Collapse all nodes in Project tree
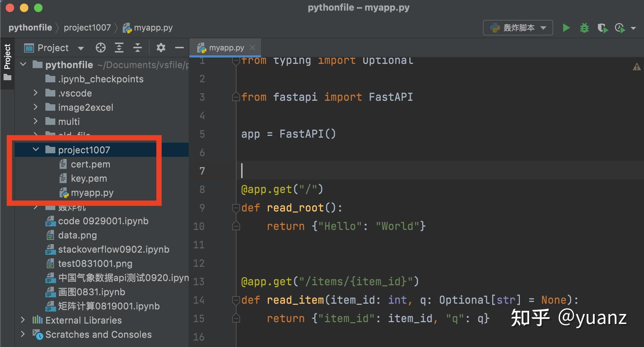This screenshot has width=644, height=347. click(138, 48)
